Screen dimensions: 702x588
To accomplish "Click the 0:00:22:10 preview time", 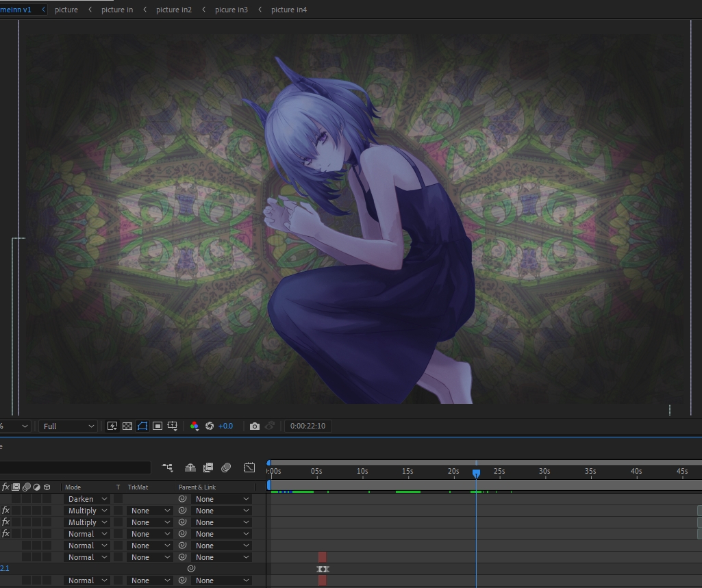I will tap(308, 426).
